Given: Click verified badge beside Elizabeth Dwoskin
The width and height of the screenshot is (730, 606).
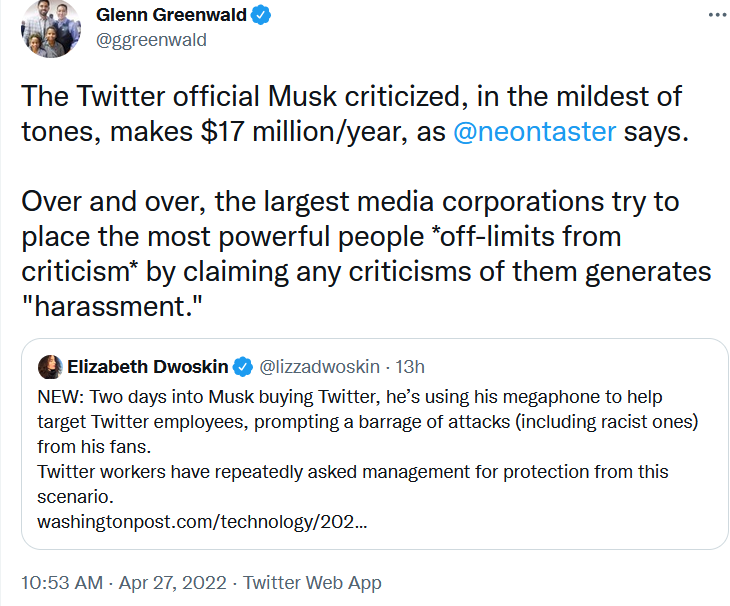Looking at the screenshot, I should [243, 367].
